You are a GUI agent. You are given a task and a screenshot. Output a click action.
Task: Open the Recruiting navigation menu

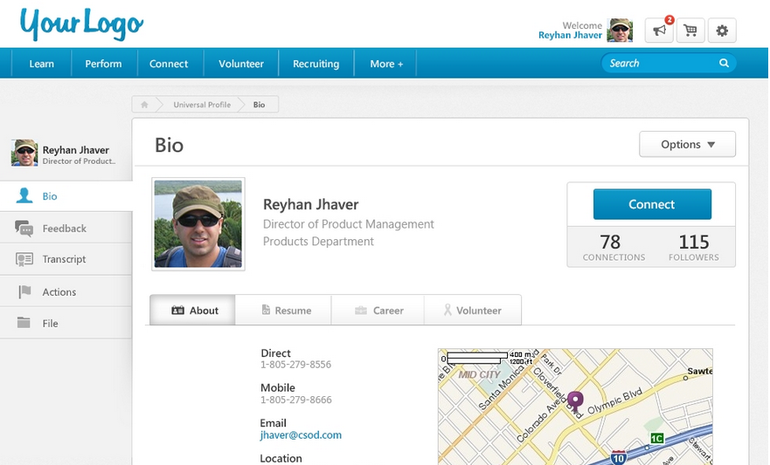point(316,64)
